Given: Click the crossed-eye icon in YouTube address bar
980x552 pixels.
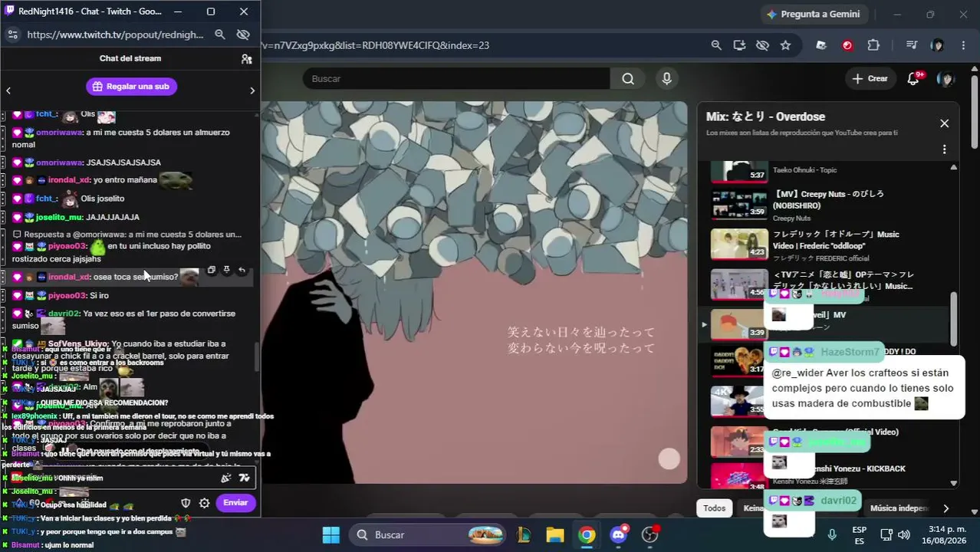Looking at the screenshot, I should click(x=762, y=45).
